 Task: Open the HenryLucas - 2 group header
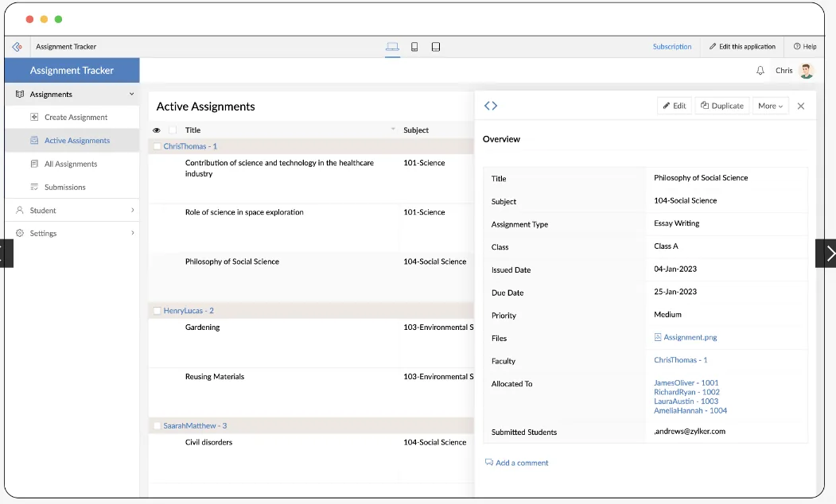coord(189,311)
